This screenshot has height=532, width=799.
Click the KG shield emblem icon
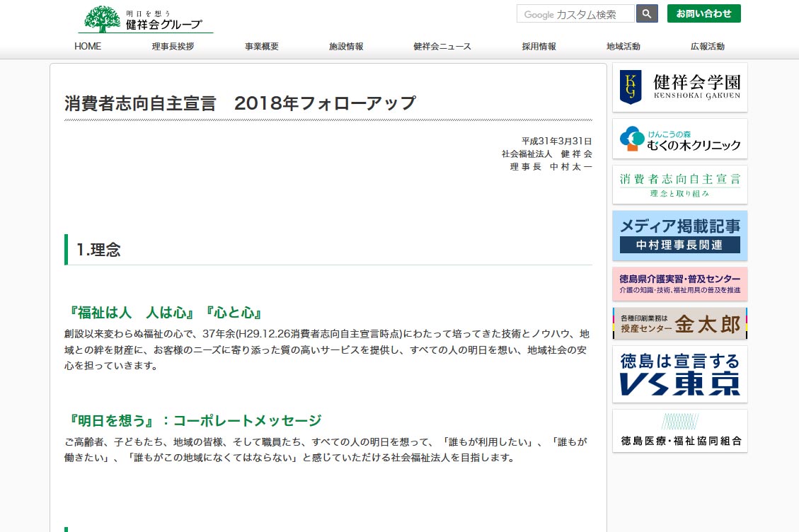pos(631,87)
